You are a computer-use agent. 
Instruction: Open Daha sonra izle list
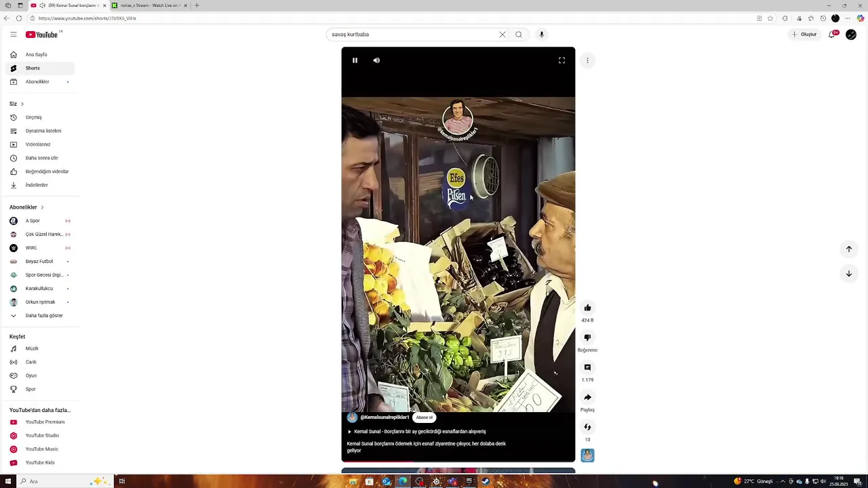pyautogui.click(x=41, y=158)
